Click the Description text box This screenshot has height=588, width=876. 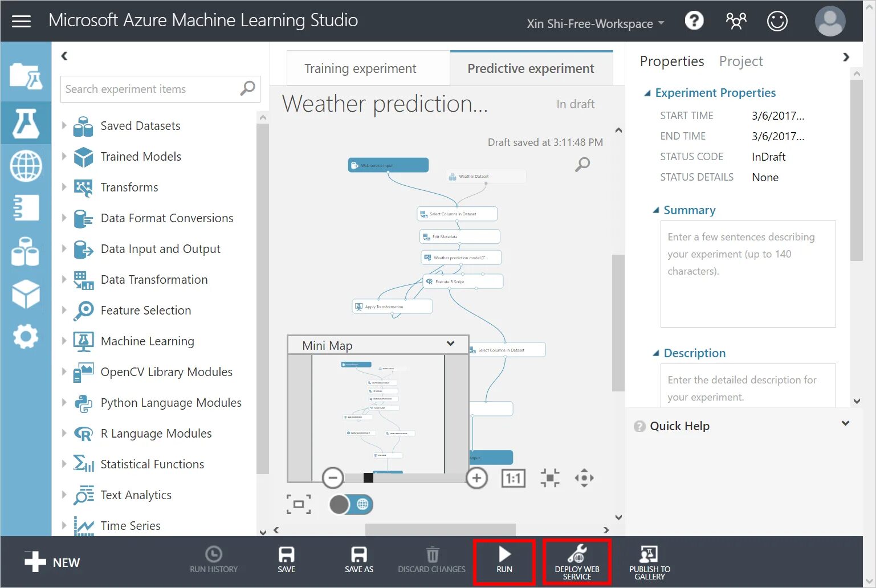tap(748, 386)
